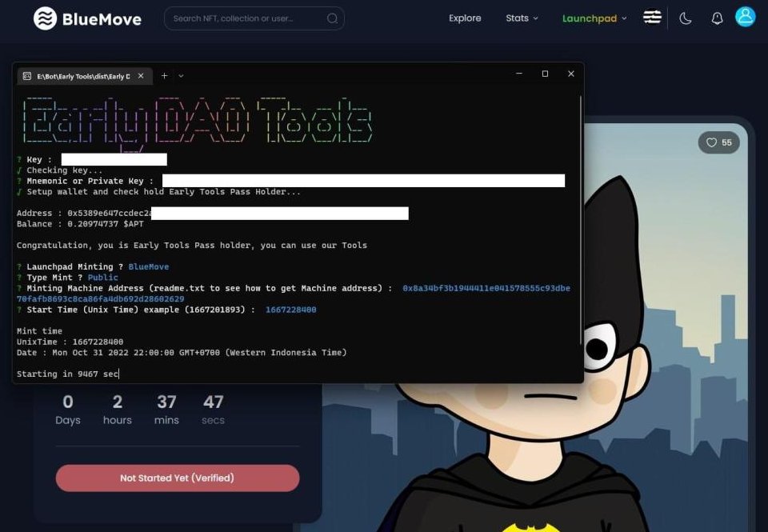Open the BlueMove link in the terminal output
Screen dimensions: 768x532
click(x=150, y=266)
